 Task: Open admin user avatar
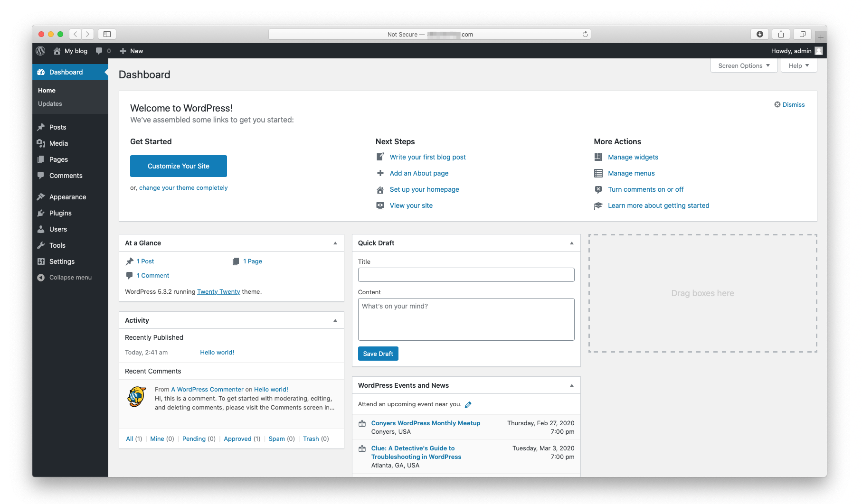click(819, 51)
